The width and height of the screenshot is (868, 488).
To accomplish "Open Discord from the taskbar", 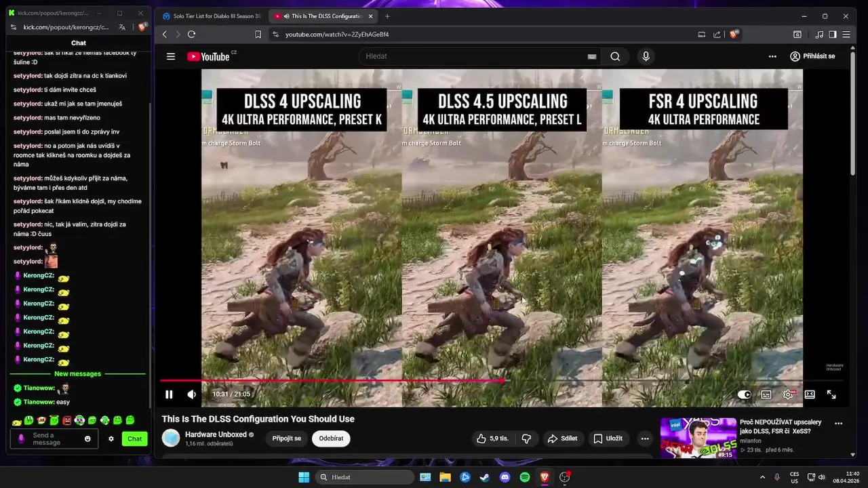I will tap(505, 477).
